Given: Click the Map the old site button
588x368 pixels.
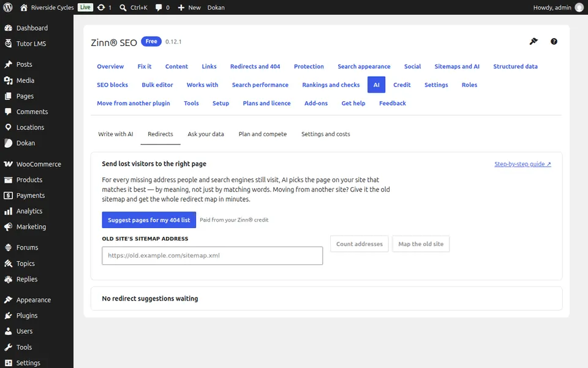Looking at the screenshot, I should click(x=421, y=244).
